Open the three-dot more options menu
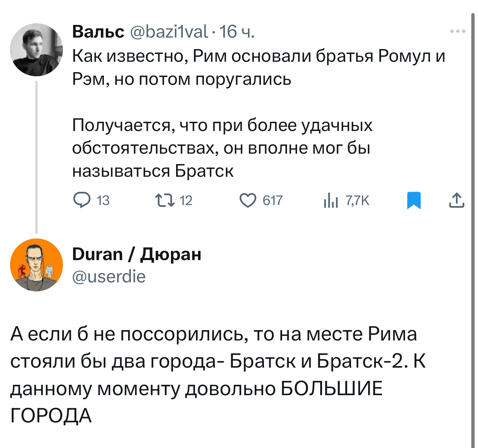The width and height of the screenshot is (478, 448). coord(458,32)
